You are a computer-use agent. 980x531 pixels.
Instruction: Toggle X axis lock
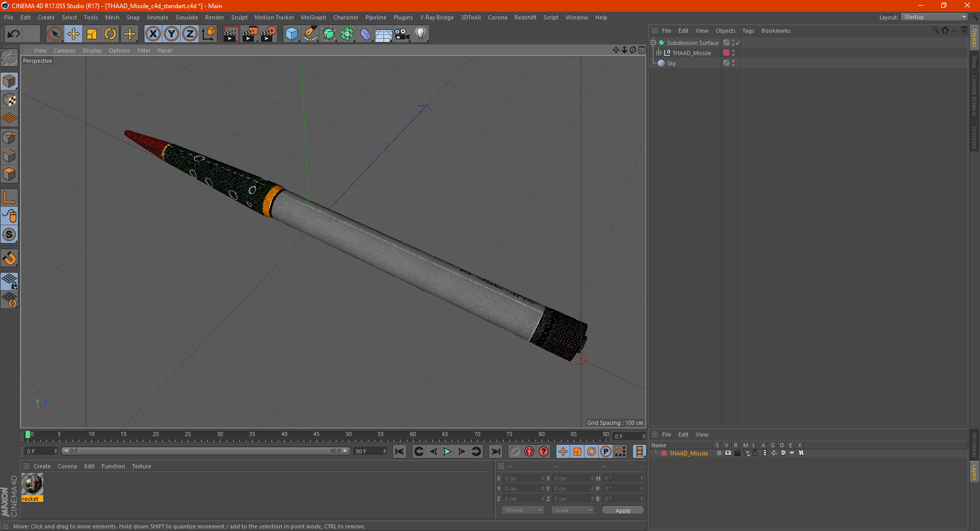click(153, 34)
